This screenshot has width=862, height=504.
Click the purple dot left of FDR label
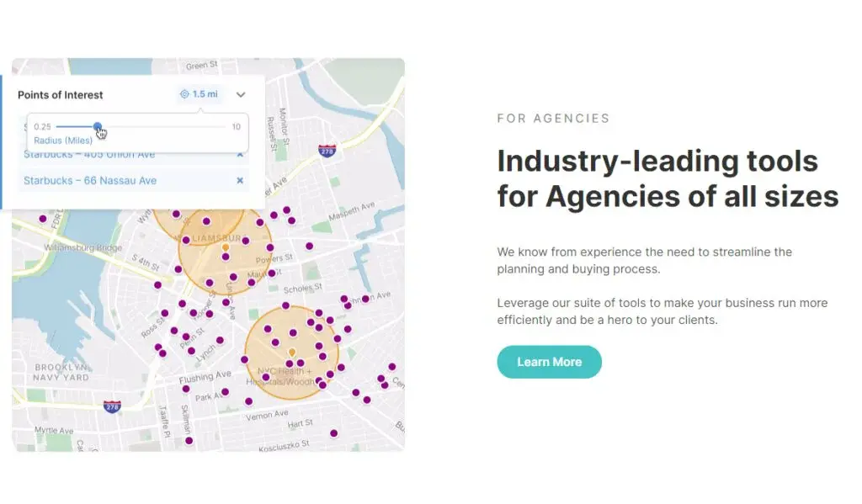click(43, 219)
